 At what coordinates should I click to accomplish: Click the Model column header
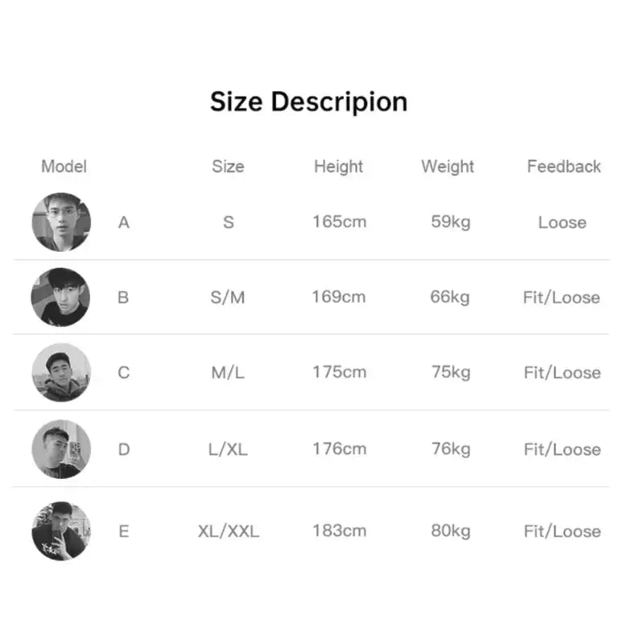tap(64, 167)
